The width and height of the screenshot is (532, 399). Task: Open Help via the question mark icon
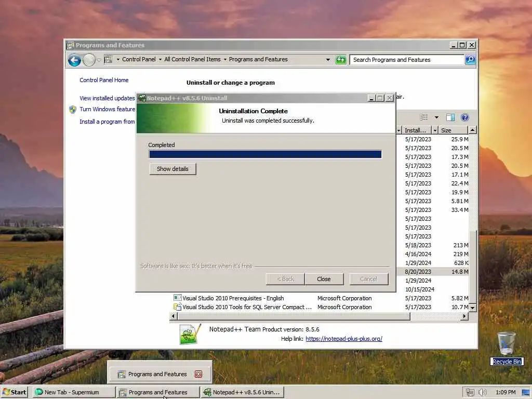pyautogui.click(x=465, y=117)
